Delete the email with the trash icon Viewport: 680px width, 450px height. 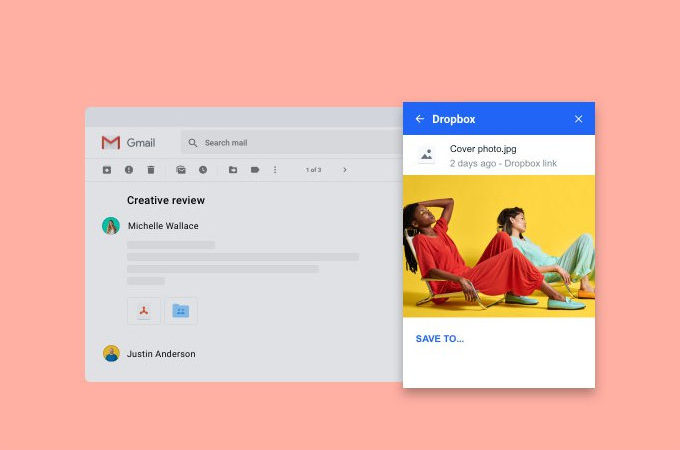150,170
